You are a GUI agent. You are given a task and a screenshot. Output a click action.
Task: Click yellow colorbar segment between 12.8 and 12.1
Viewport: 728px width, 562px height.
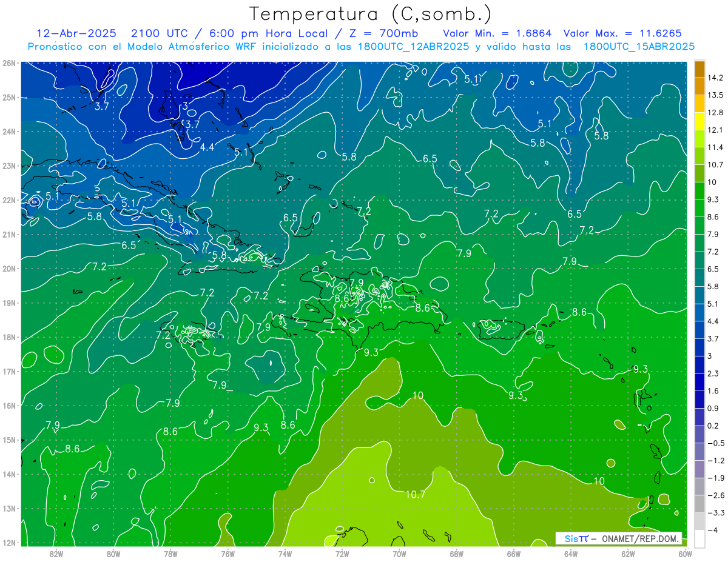click(699, 121)
